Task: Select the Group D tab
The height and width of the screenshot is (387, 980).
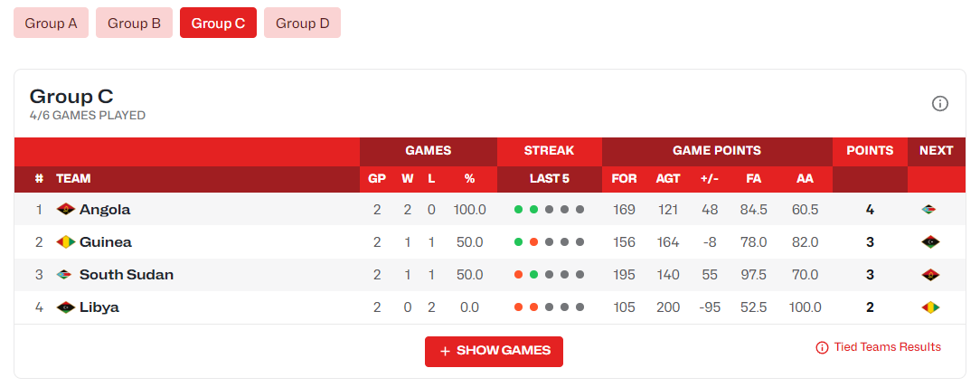Action: click(x=302, y=24)
